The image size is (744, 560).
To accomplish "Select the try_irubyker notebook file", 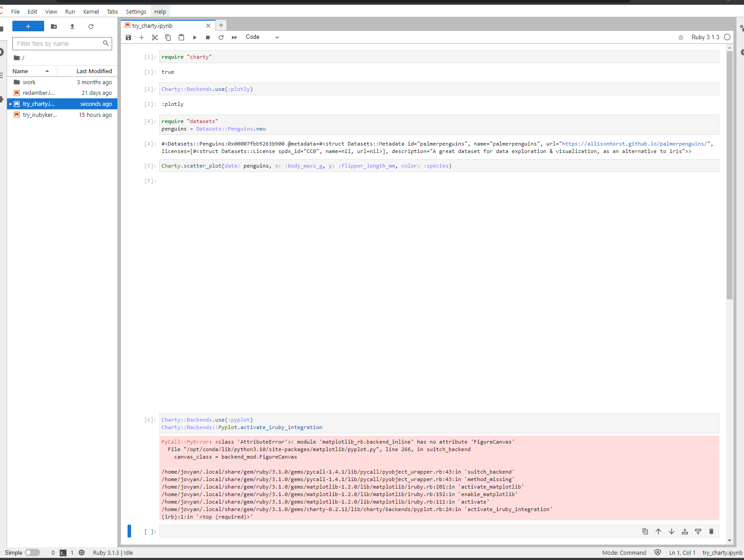I will tap(62, 115).
